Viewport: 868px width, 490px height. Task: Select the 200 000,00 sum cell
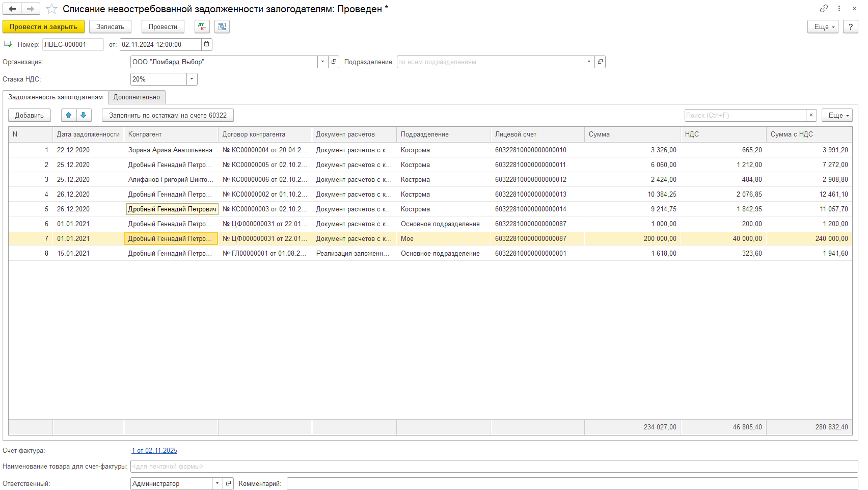point(632,238)
